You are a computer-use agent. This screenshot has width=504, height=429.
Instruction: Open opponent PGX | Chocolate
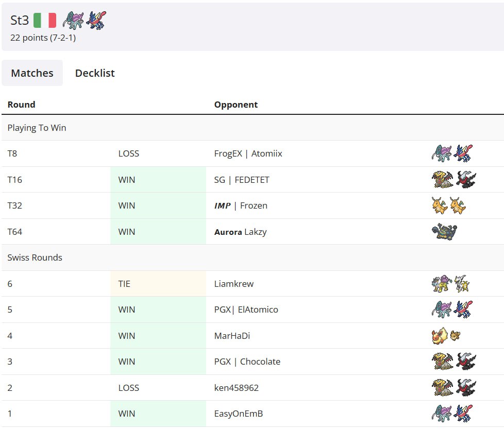[x=247, y=362]
